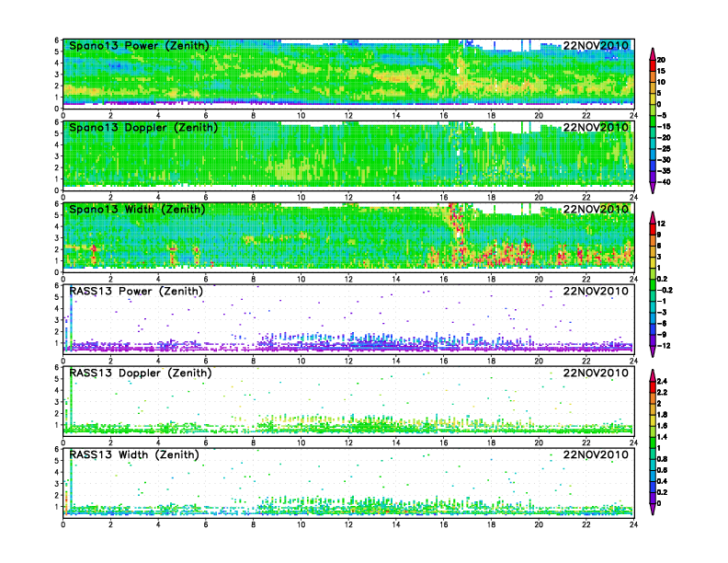Screen dimensions: 728x563
Task: Click the "-9" label on the middle colorbar
Action: (662, 335)
